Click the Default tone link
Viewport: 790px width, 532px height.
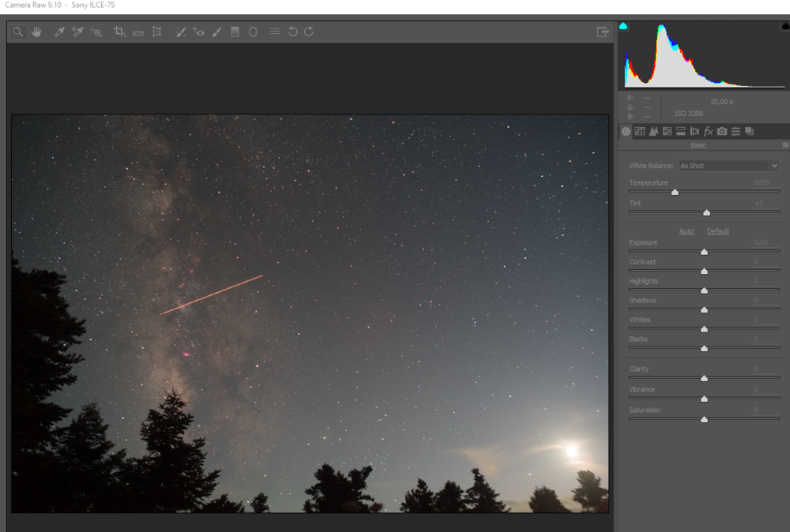point(718,231)
